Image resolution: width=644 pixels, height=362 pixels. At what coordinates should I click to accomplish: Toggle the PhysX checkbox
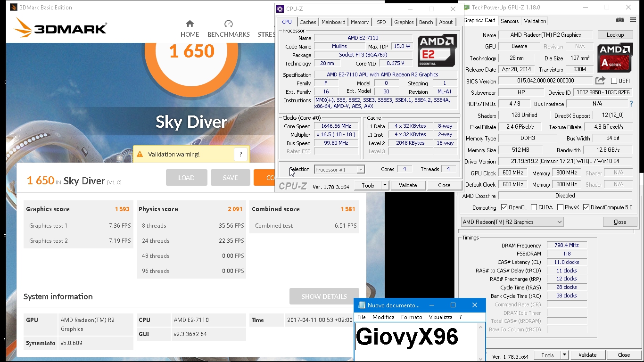(560, 207)
